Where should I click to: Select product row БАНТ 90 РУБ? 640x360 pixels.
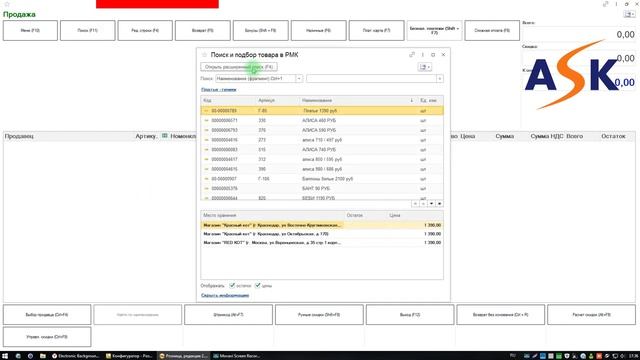click(322, 189)
